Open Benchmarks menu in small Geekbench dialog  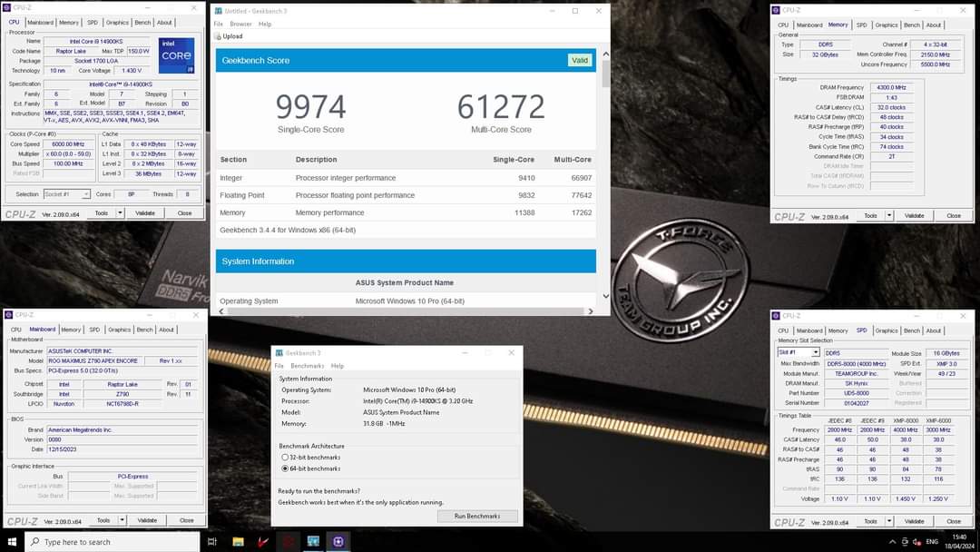tap(307, 366)
